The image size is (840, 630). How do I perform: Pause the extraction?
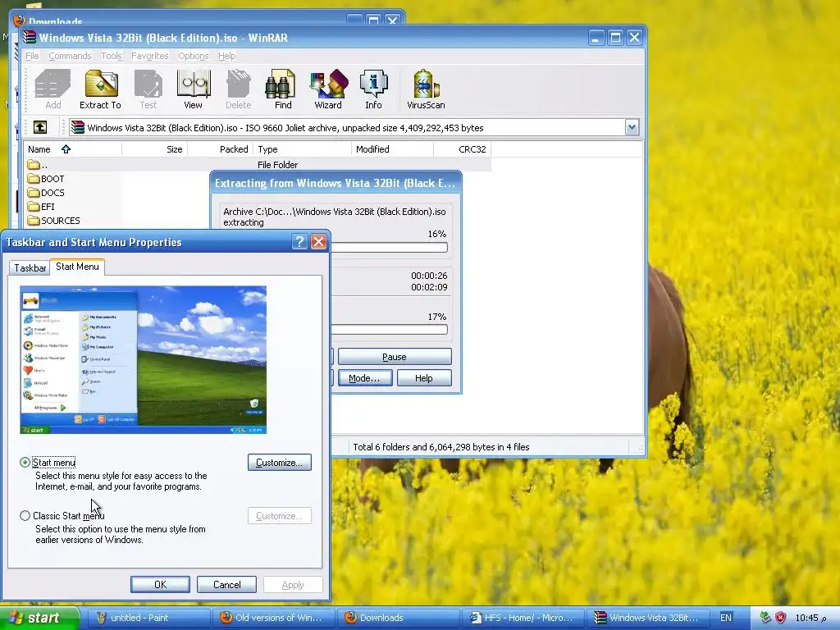tap(395, 357)
